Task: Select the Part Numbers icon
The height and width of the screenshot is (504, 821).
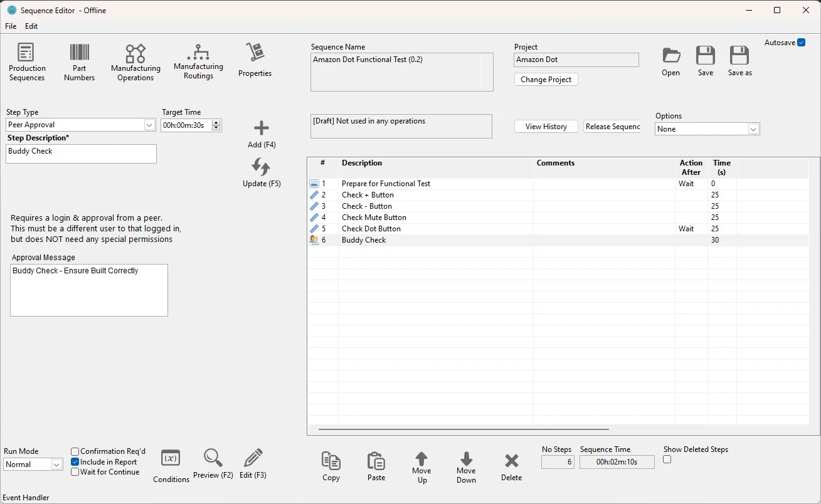Action: coord(79,61)
